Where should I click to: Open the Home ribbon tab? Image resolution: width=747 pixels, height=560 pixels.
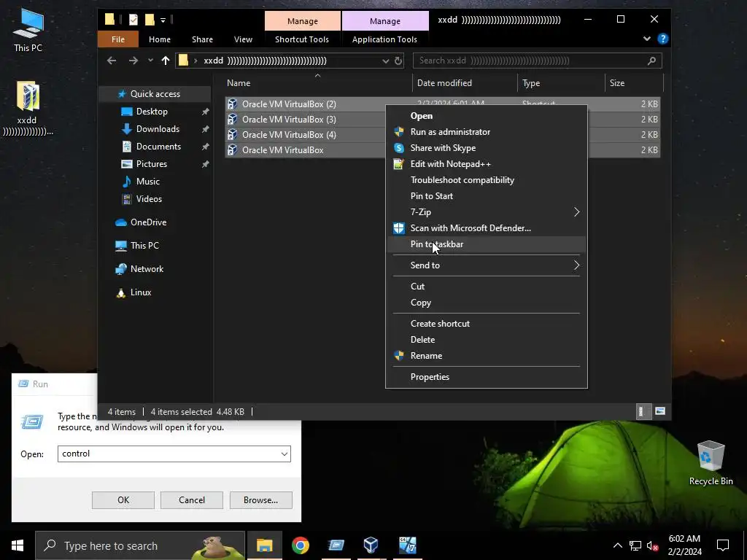(x=160, y=39)
